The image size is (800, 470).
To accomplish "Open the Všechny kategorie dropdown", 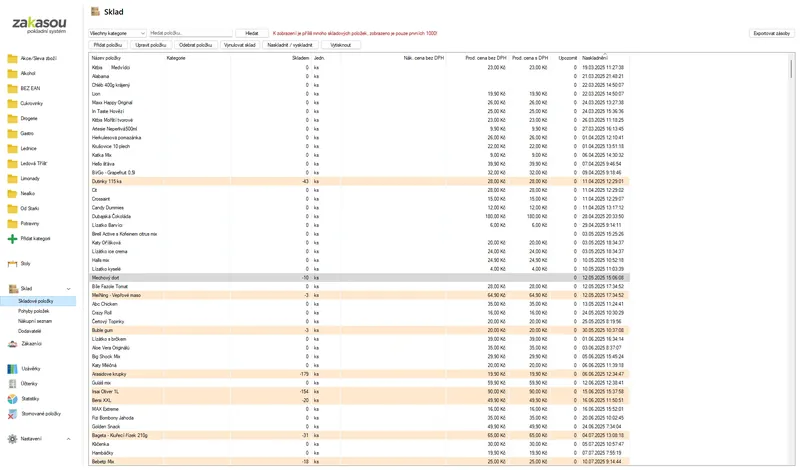I will click(117, 33).
